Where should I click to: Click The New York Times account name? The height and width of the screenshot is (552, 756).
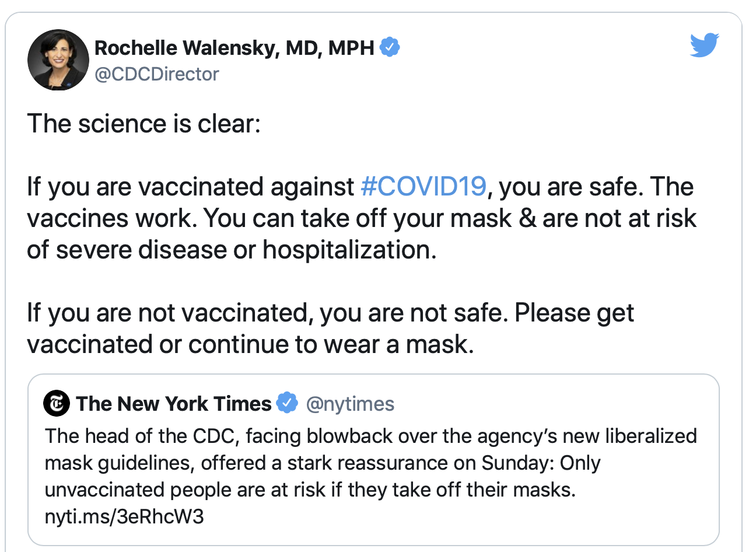tap(174, 403)
